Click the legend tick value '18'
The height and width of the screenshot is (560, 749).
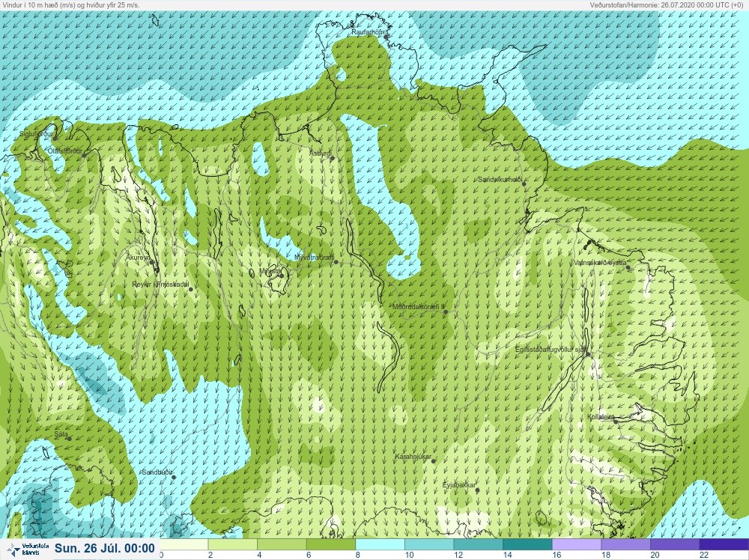point(606,555)
